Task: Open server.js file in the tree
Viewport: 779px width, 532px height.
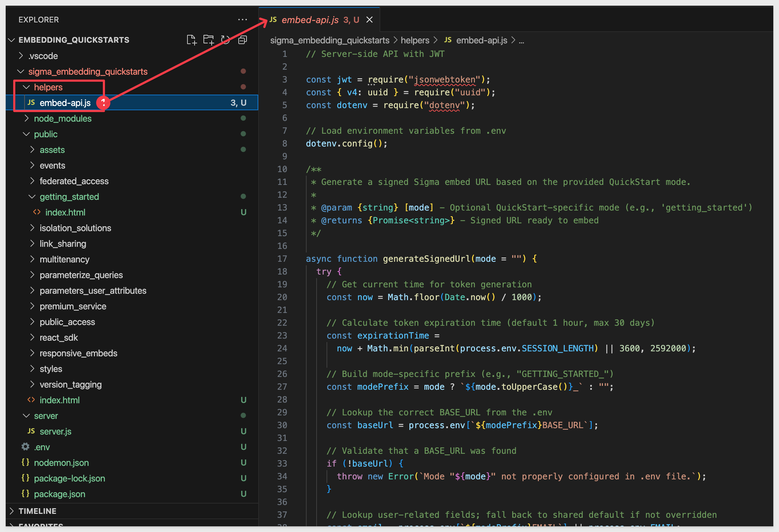Action: click(132, 431)
